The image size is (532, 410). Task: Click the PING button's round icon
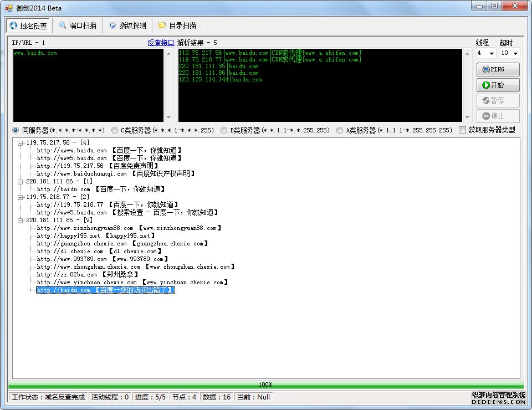pos(486,69)
